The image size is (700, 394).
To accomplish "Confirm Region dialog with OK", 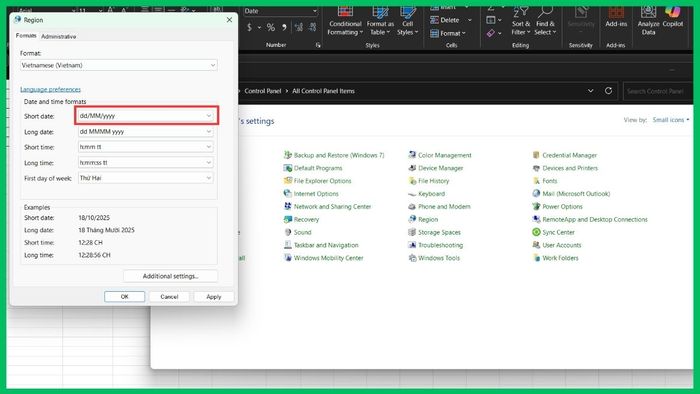I will 125,297.
